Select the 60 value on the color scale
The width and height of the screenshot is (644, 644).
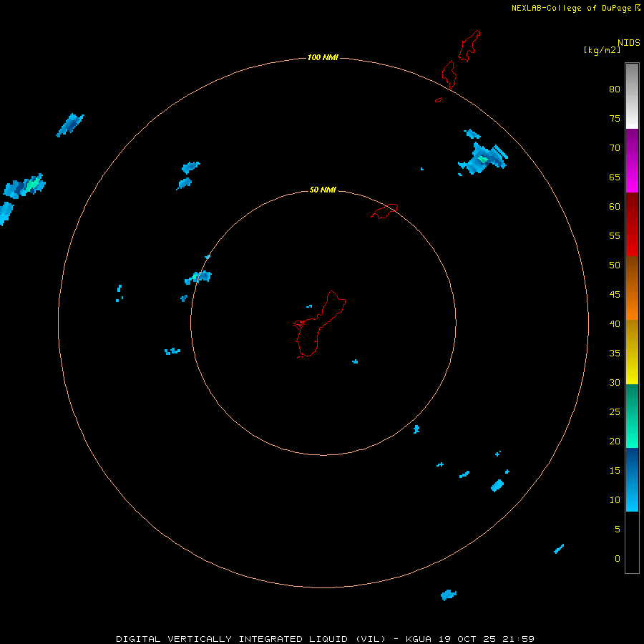click(x=615, y=207)
